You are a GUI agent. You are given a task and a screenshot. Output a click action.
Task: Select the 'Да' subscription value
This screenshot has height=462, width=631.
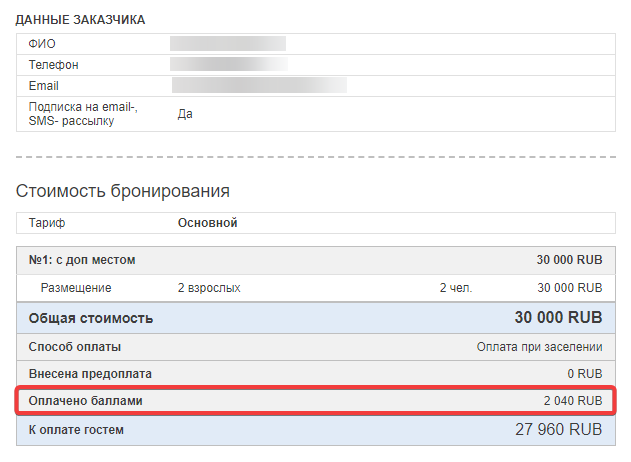click(x=185, y=114)
